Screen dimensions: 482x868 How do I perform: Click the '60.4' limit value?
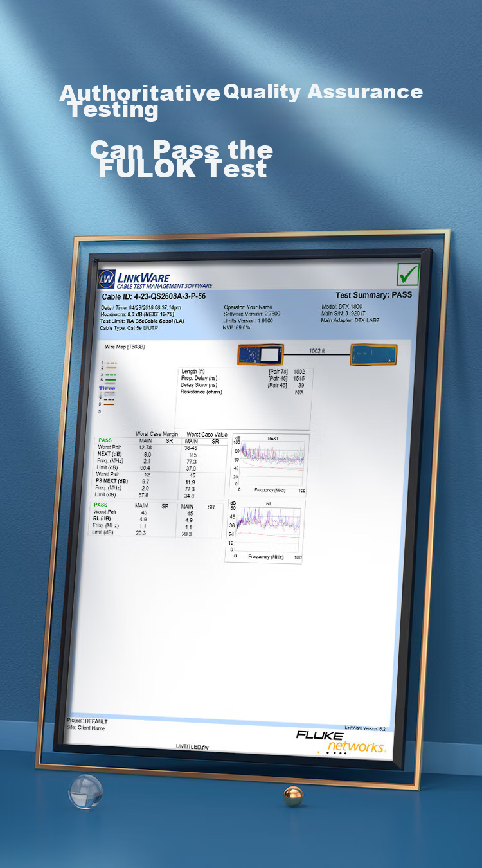pyautogui.click(x=146, y=467)
